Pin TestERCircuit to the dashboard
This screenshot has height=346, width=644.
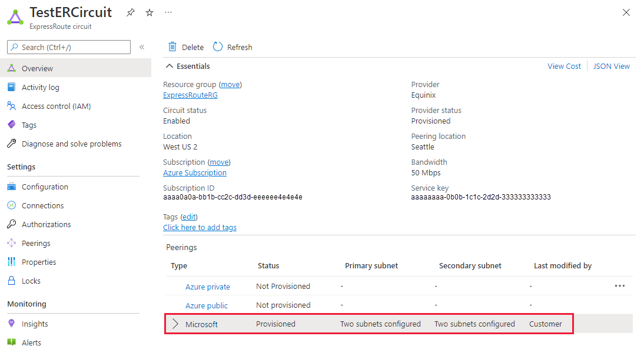[130, 12]
